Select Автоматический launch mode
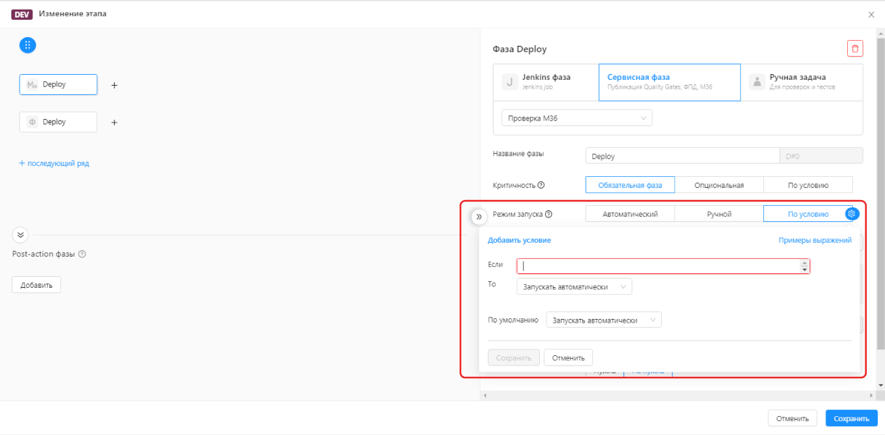885x435 pixels. pos(630,214)
